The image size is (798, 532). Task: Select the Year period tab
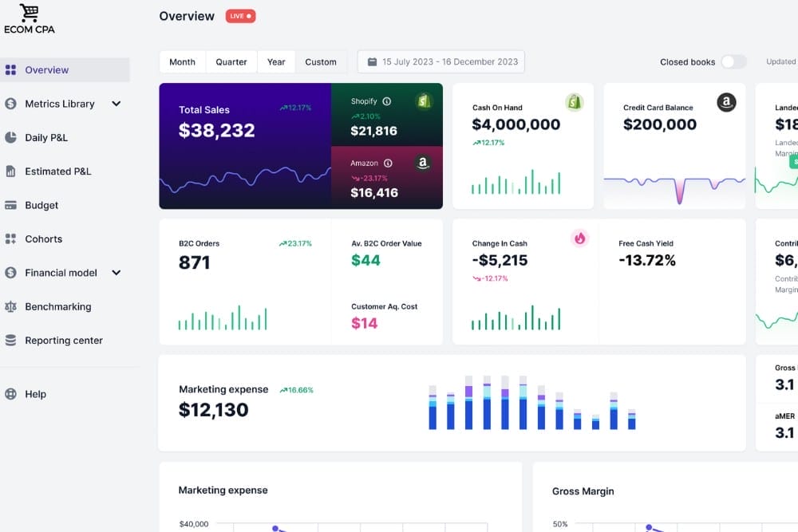276,62
